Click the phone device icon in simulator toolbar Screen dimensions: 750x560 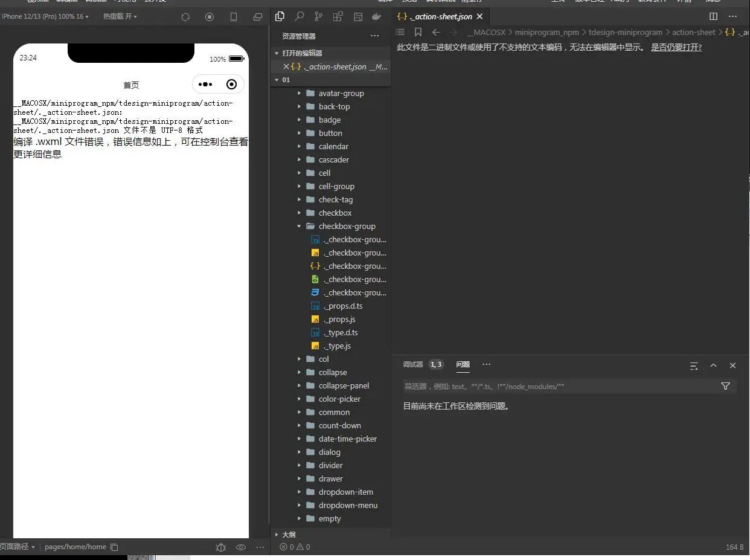(x=234, y=17)
